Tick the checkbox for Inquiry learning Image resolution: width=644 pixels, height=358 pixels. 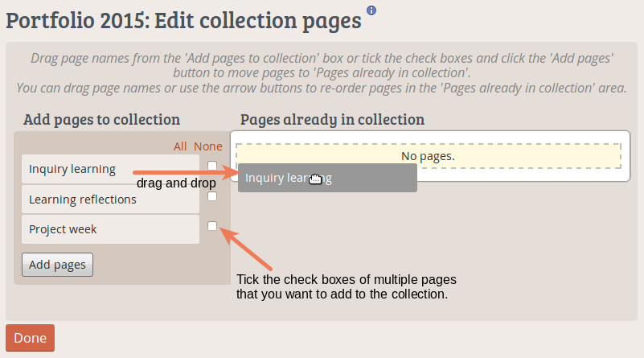(212, 166)
